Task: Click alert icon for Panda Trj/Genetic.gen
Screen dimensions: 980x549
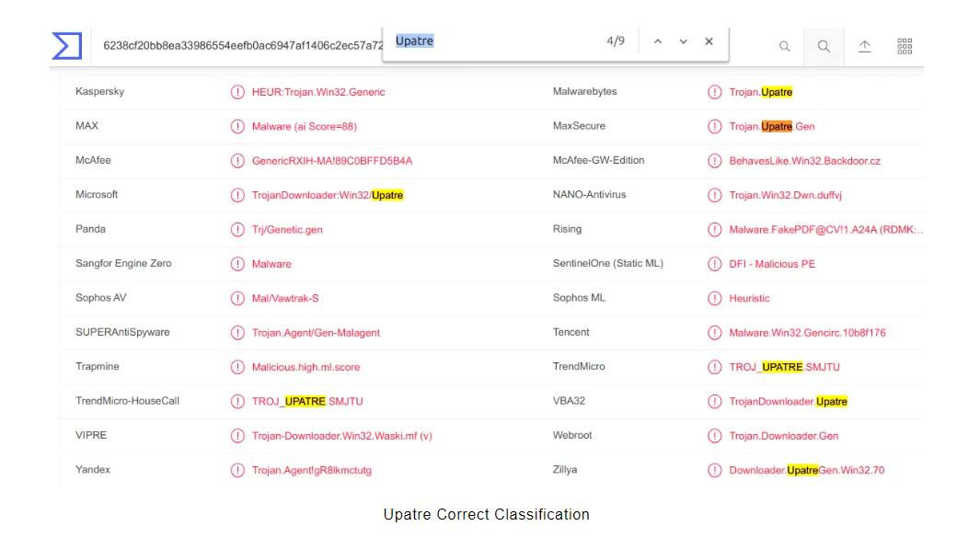Action: (237, 229)
